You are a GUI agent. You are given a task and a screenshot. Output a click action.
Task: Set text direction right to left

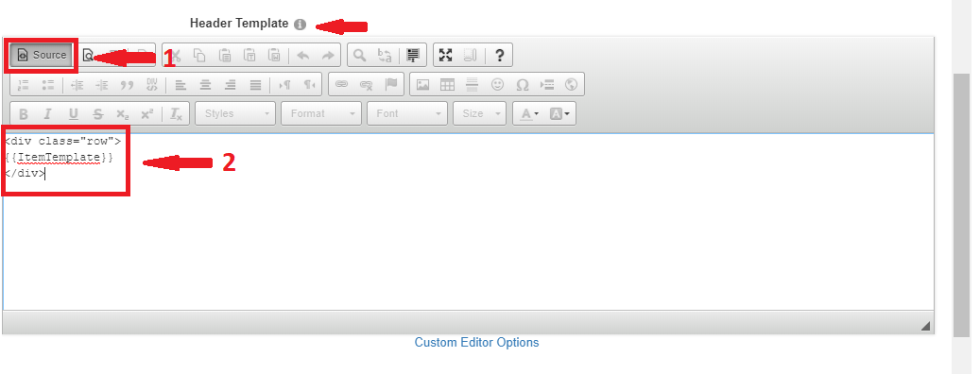(309, 85)
